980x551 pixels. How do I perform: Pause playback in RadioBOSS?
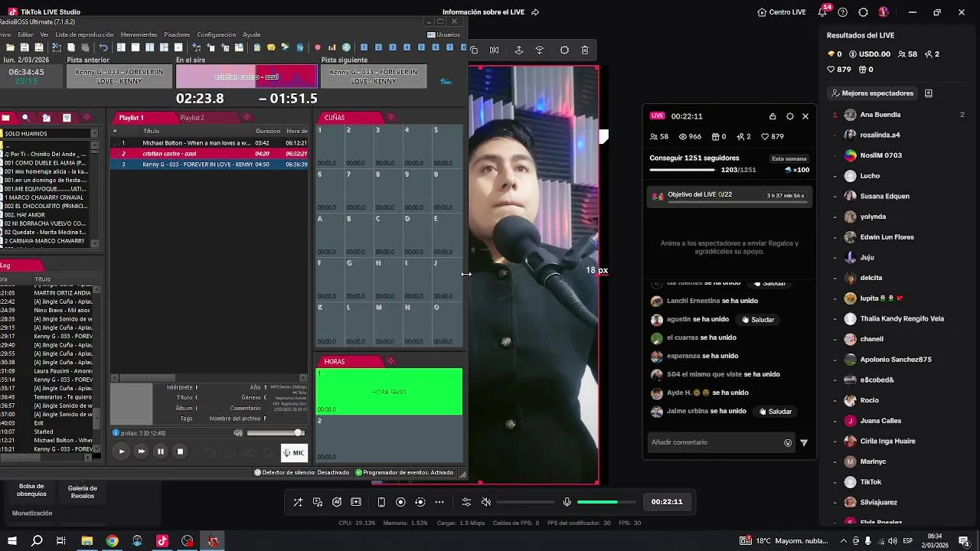click(x=161, y=452)
